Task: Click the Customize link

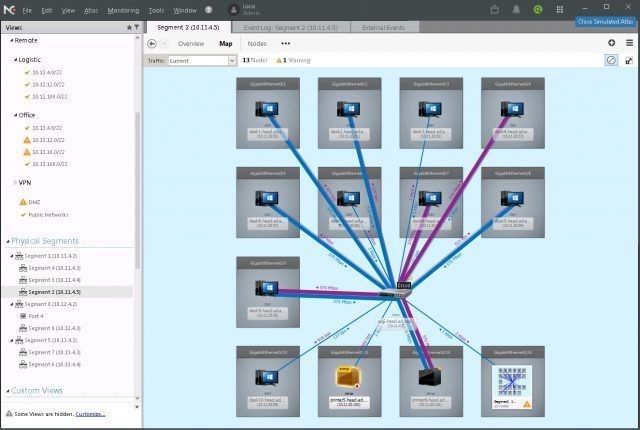Action: pos(90,414)
